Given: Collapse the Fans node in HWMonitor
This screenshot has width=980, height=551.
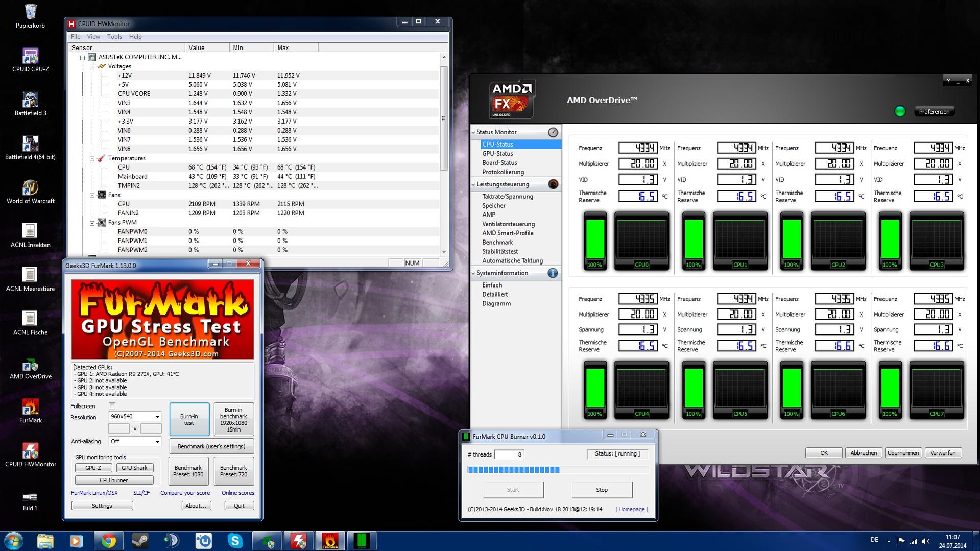Looking at the screenshot, I should [x=92, y=195].
